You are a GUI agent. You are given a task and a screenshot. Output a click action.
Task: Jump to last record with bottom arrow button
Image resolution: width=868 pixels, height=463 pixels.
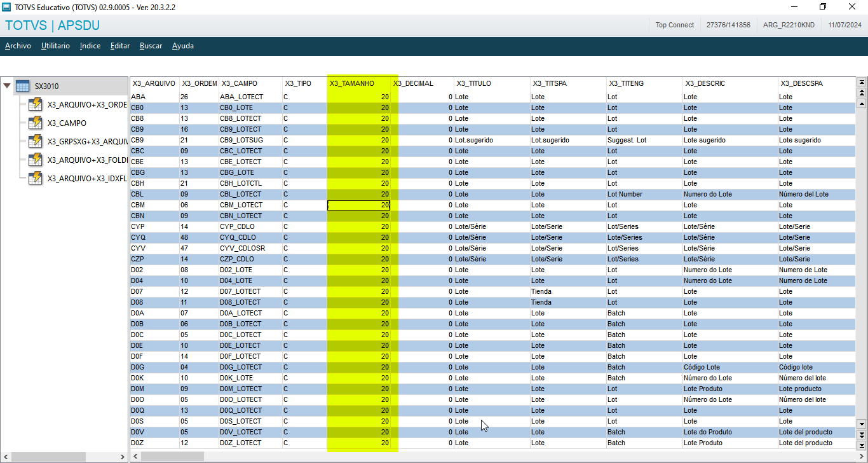click(862, 446)
